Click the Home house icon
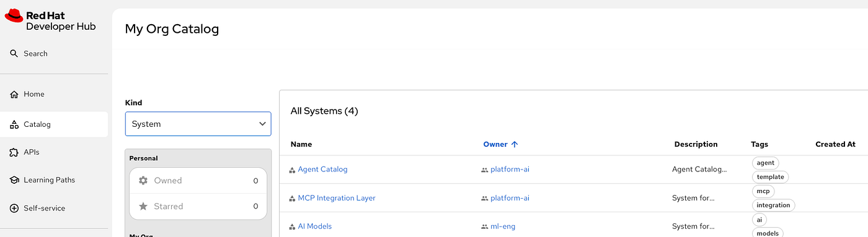 [14, 94]
